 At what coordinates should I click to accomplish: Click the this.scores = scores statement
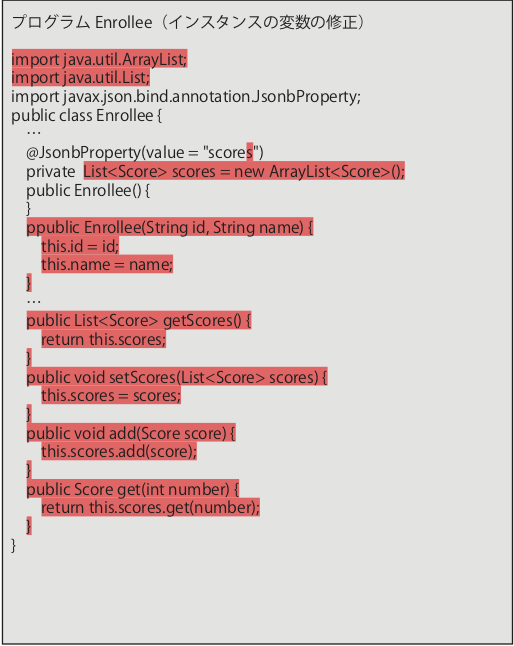(111, 396)
